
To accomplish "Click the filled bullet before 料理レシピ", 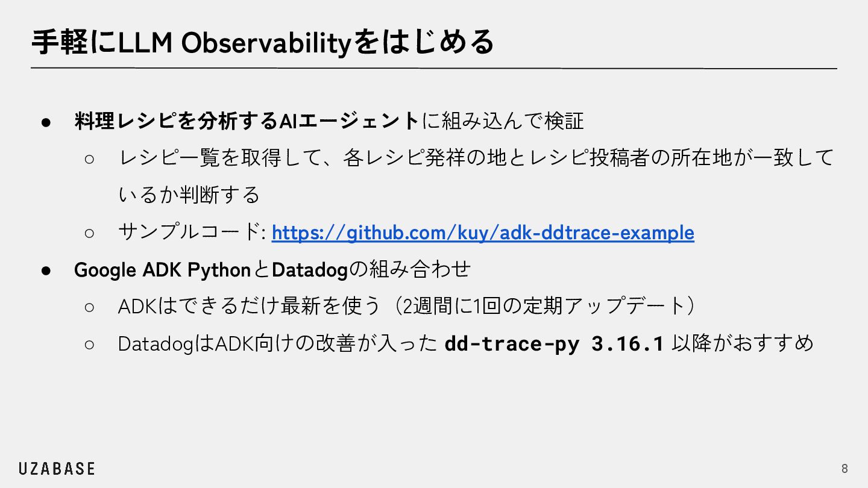I will pos(46,121).
